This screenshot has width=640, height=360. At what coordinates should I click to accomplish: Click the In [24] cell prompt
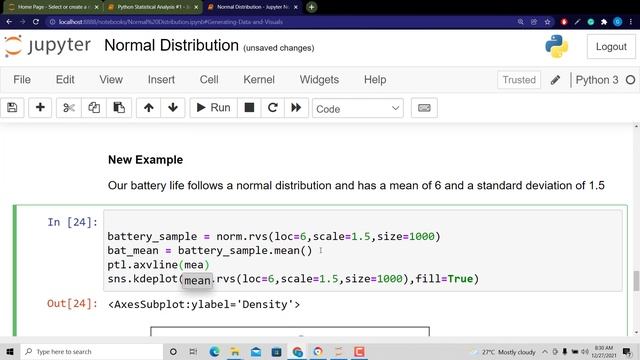click(x=72, y=222)
